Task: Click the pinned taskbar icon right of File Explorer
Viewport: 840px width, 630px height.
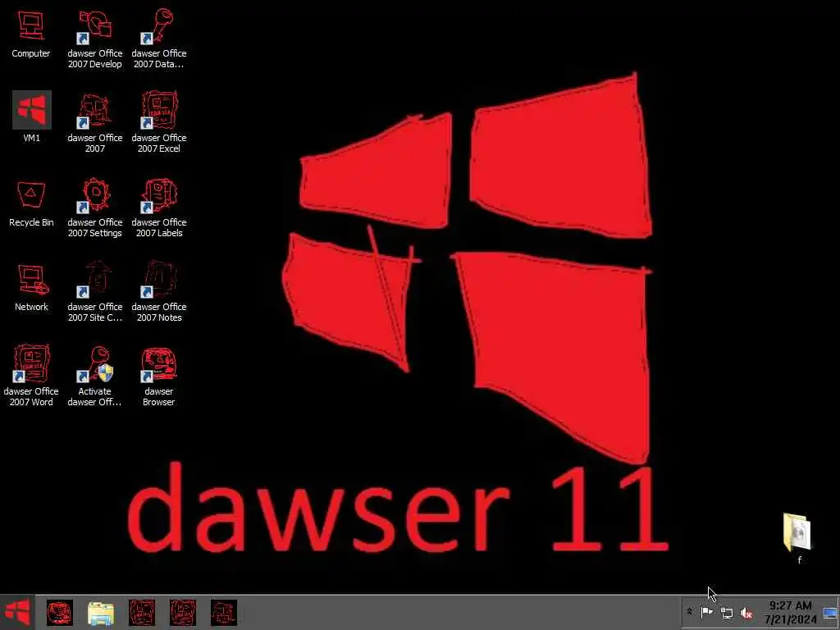Action: (142, 613)
